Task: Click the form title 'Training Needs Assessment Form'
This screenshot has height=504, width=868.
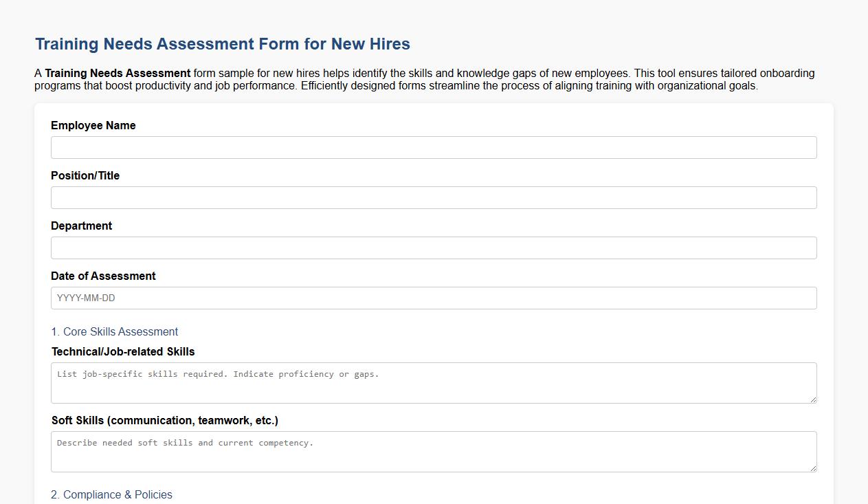Action: click(222, 43)
